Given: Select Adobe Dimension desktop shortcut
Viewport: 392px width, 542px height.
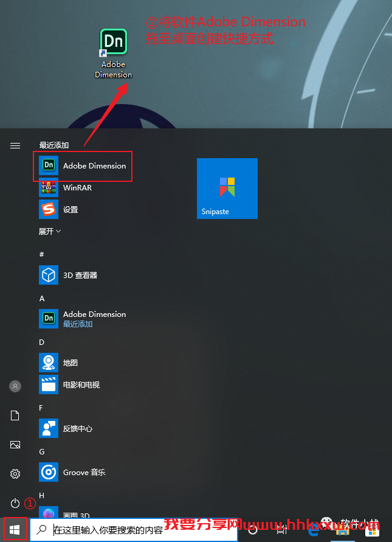Looking at the screenshot, I should 114,54.
